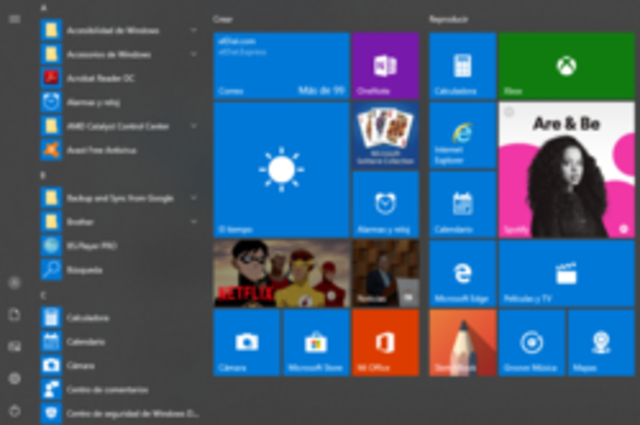Open the SketchBook pencil tile

click(x=462, y=343)
